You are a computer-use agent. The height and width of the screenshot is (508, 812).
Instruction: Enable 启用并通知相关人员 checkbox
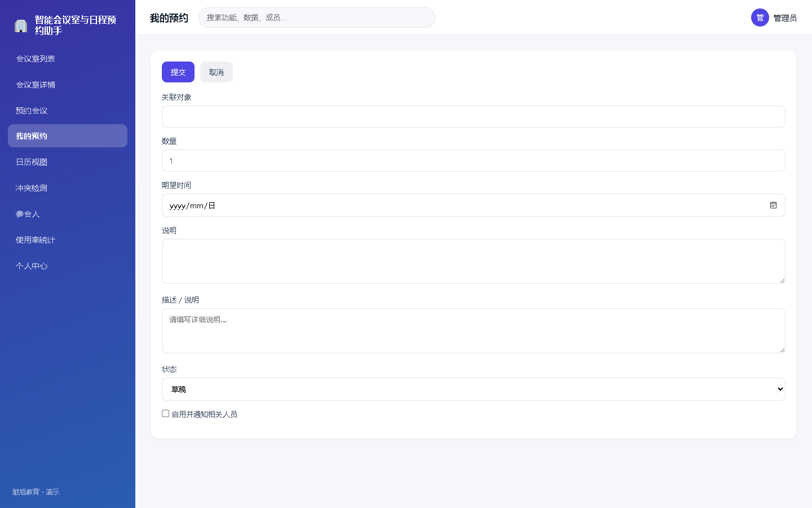click(x=165, y=414)
